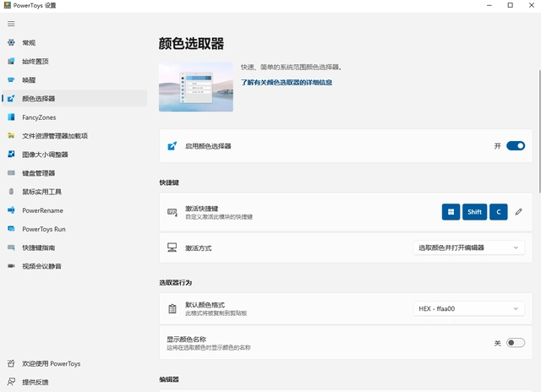Click the 鼠标实用工具 mouse icon
541x392 pixels.
pyautogui.click(x=11, y=191)
